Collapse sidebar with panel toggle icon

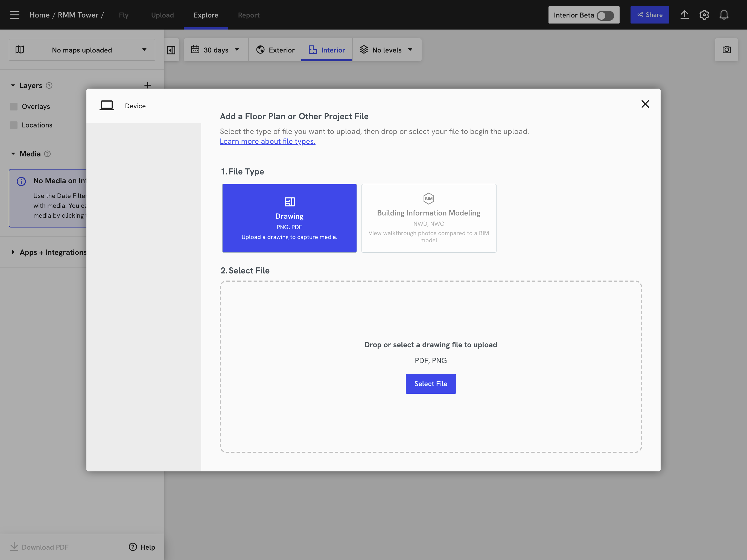(171, 50)
